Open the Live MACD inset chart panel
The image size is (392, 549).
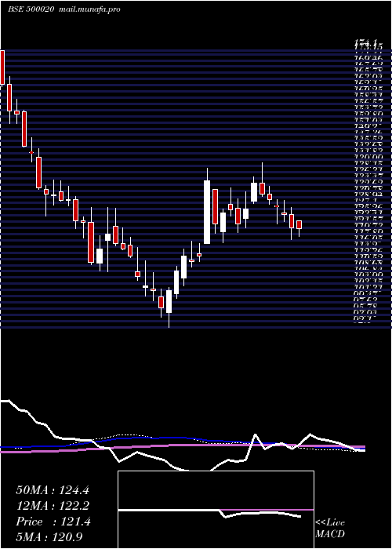coord(216,510)
